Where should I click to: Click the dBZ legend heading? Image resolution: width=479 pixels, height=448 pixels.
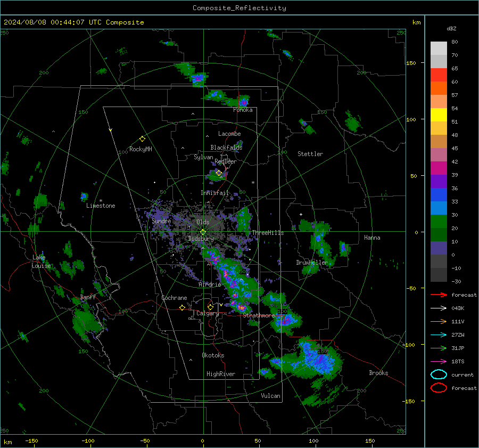tap(451, 28)
